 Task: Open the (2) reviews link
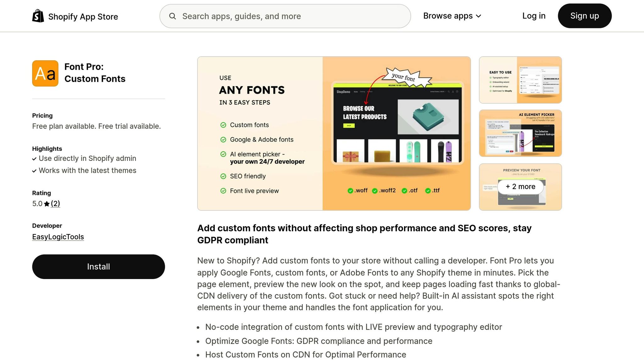point(55,204)
